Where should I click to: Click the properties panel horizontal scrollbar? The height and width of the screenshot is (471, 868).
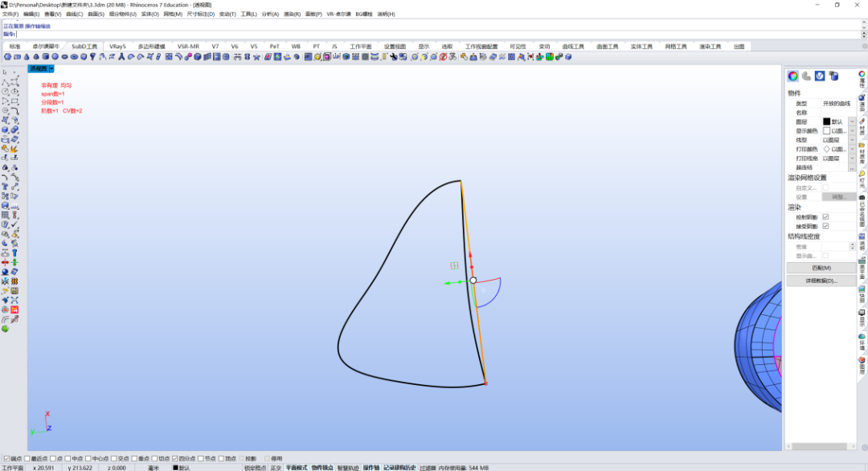tap(821, 446)
